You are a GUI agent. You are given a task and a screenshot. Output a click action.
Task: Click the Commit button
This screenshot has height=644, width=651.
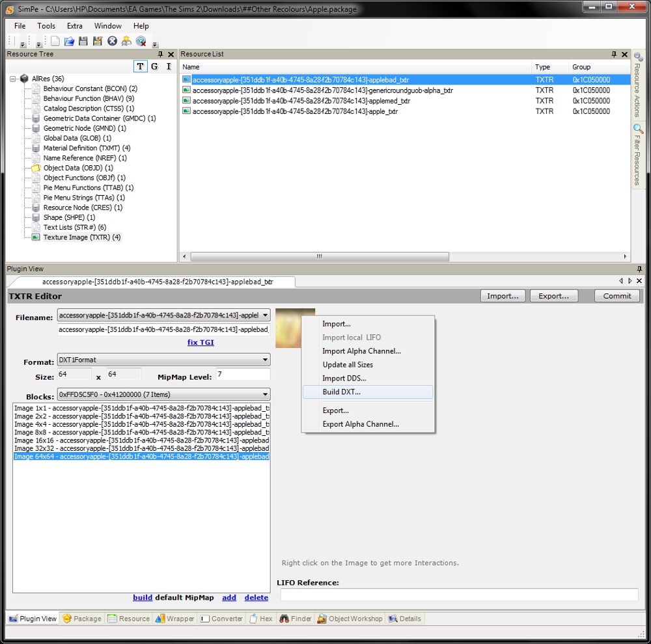616,296
